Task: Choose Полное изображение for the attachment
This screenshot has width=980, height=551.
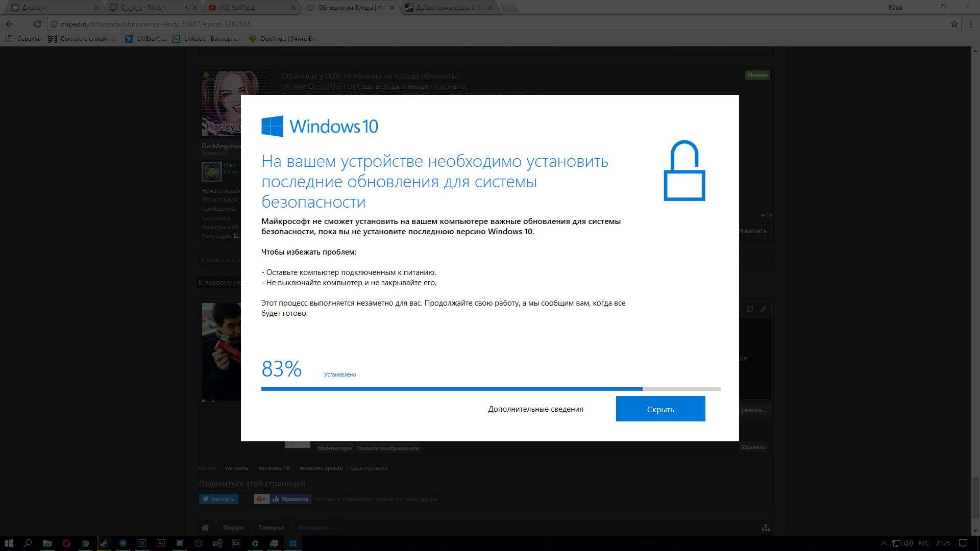Action: 388,448
